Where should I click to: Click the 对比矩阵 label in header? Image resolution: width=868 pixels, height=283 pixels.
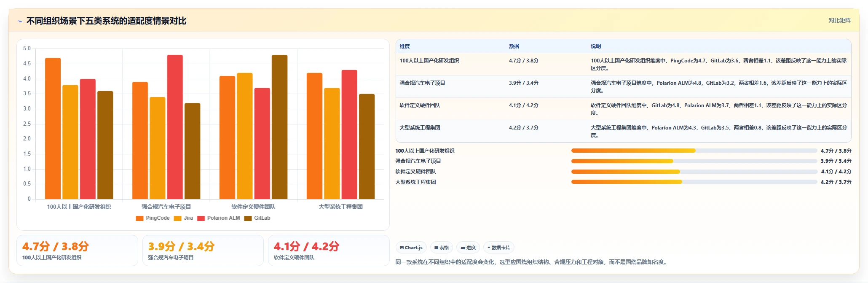pyautogui.click(x=839, y=20)
